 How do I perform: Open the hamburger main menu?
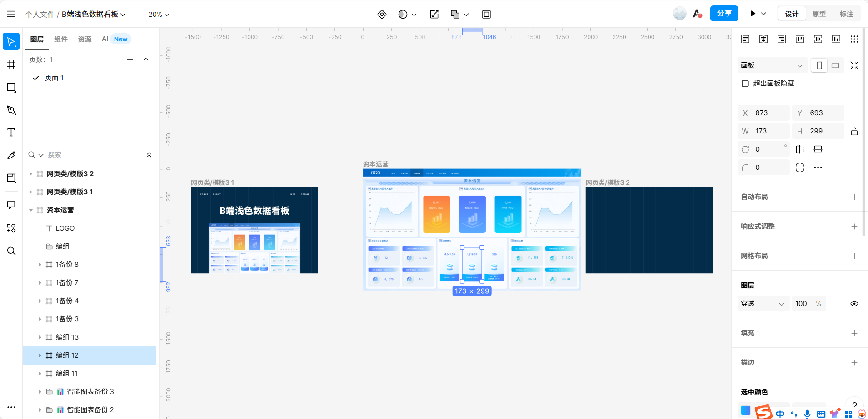point(11,14)
